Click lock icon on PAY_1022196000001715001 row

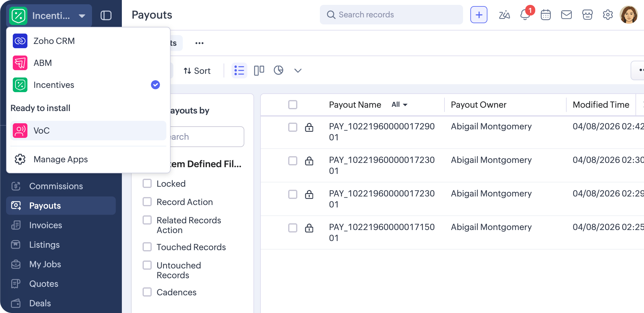[309, 228]
